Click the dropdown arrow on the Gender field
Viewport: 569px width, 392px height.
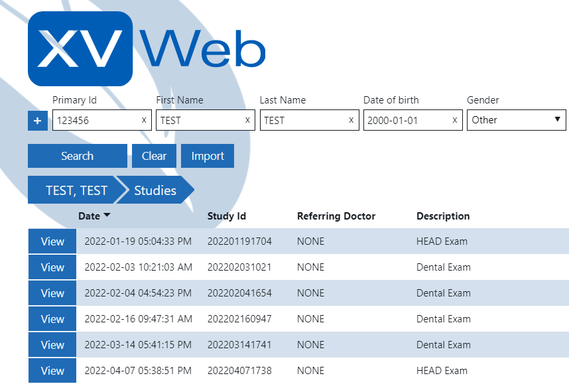557,120
